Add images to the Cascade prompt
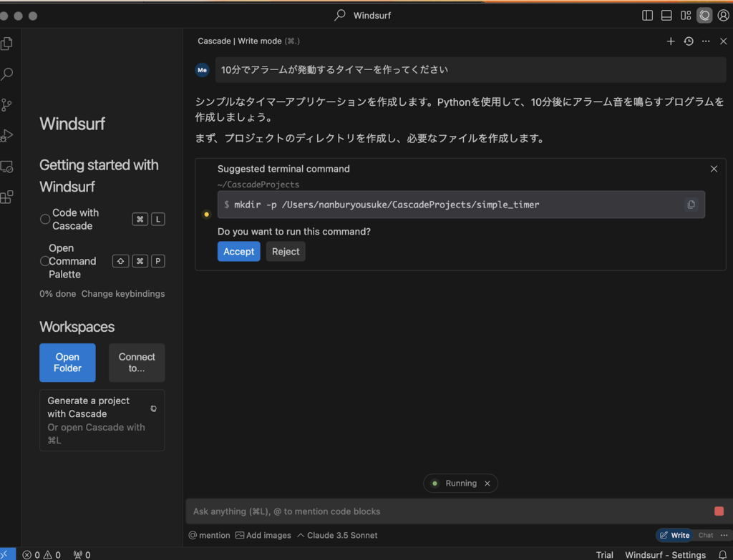 pyautogui.click(x=263, y=535)
